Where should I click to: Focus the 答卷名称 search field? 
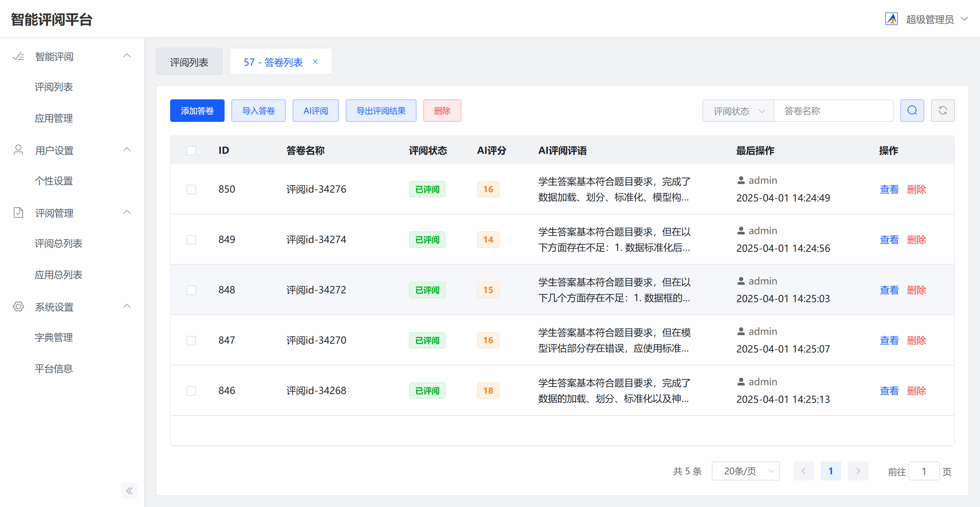tap(833, 111)
